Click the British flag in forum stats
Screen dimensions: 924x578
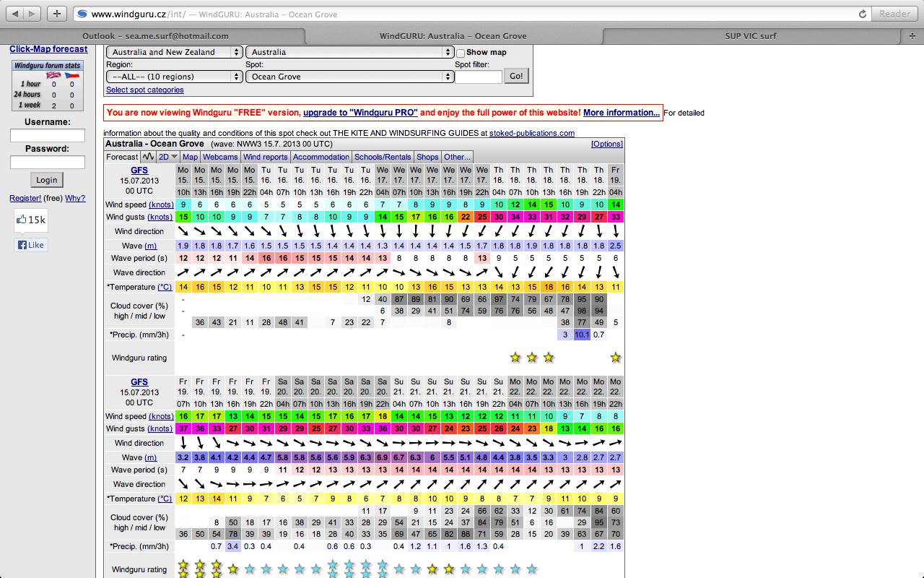pos(53,75)
